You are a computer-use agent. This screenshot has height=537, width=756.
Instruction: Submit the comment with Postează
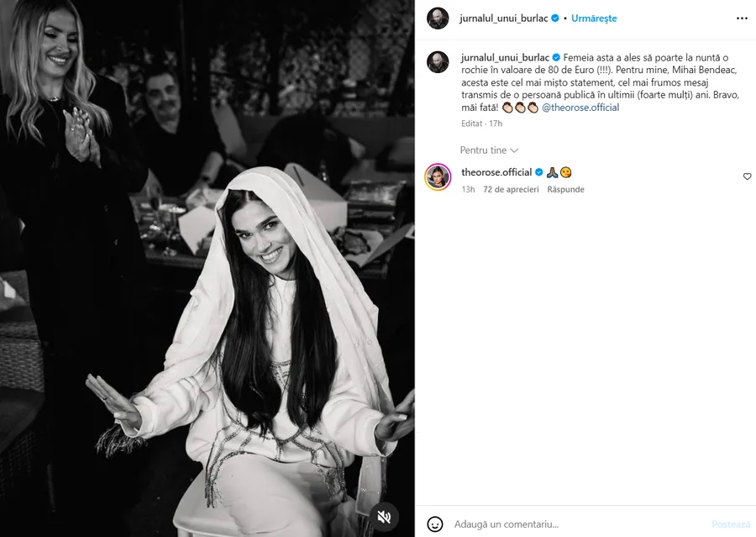(731, 524)
